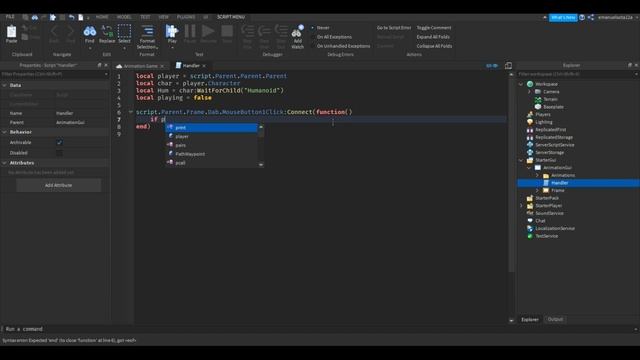This screenshot has width=640, height=360.
Task: Click the Forward navigate arrow
Action: point(70,31)
